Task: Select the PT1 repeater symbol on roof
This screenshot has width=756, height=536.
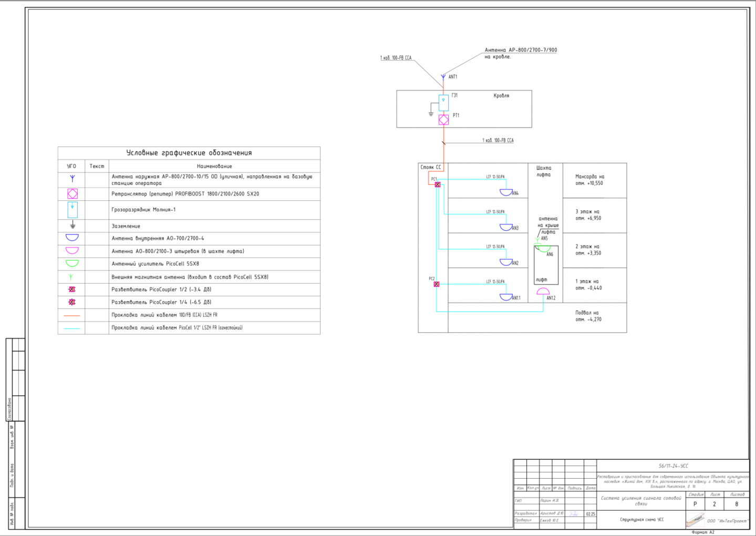Action: [x=443, y=120]
